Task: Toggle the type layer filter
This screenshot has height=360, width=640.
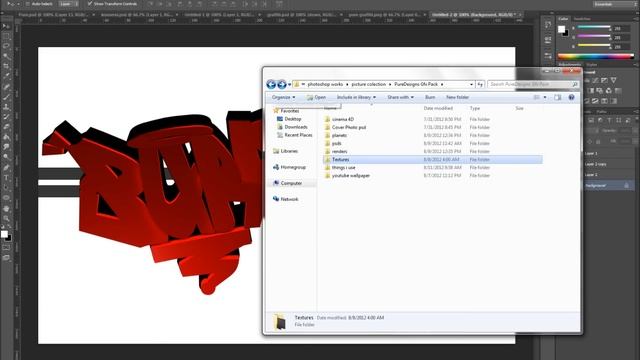Action: pos(609,120)
